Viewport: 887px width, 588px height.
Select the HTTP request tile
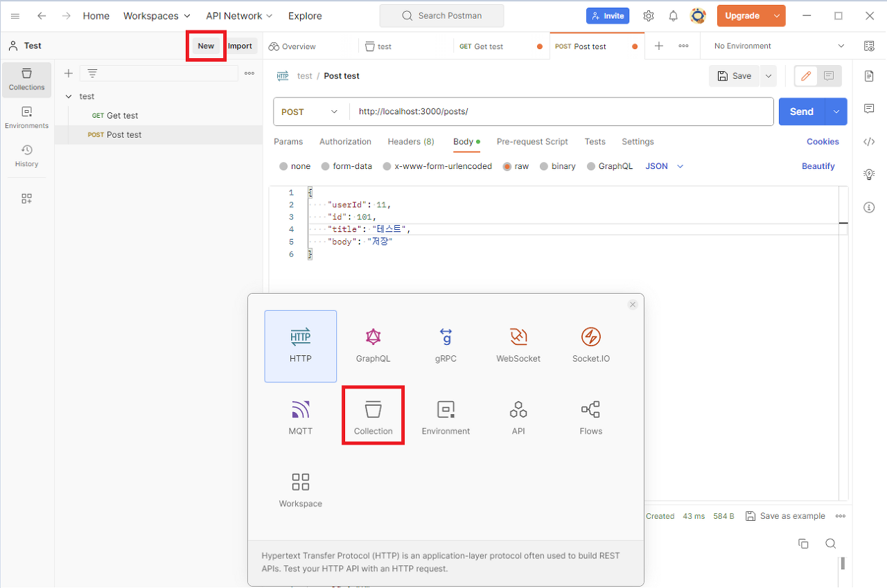300,346
